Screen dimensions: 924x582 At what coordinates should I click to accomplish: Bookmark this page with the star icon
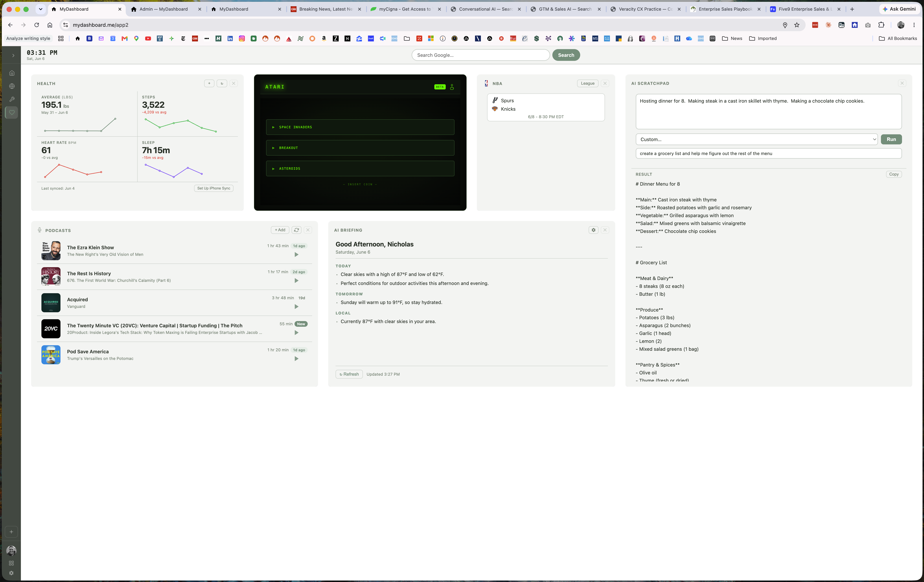click(797, 25)
